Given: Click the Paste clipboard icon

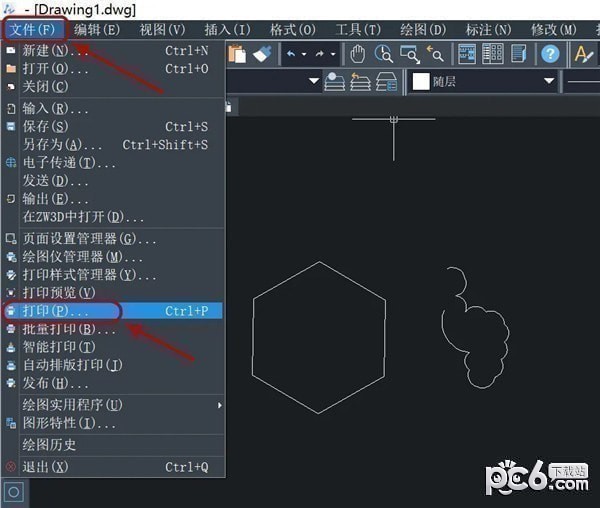Looking at the screenshot, I should (x=237, y=54).
